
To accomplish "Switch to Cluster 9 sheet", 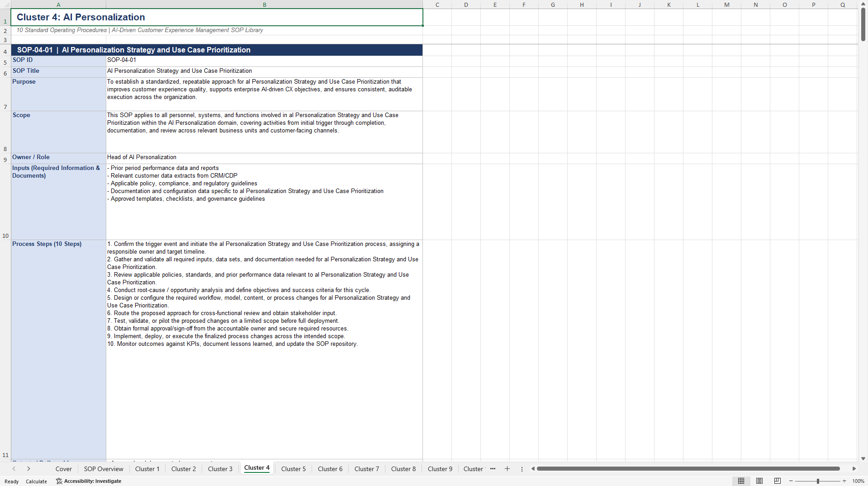I will pos(440,469).
